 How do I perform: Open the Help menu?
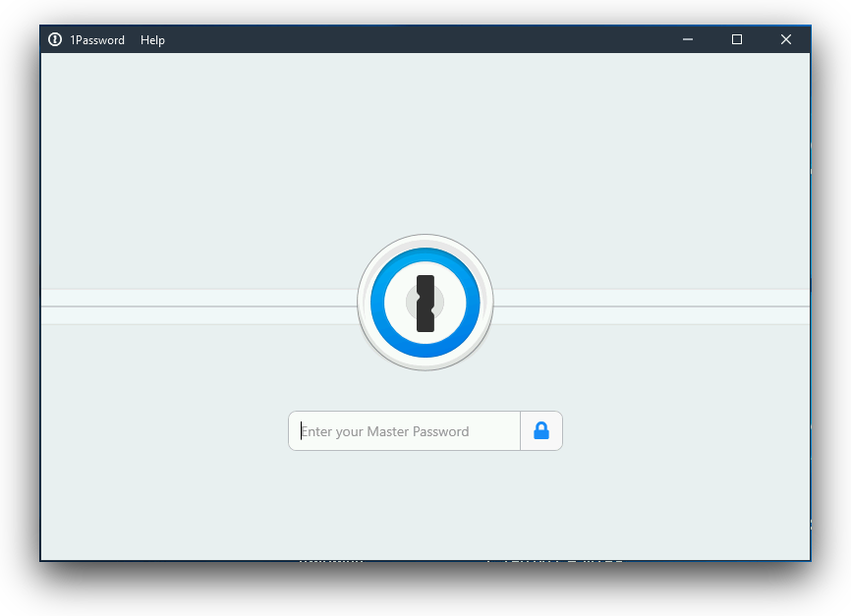pos(152,40)
